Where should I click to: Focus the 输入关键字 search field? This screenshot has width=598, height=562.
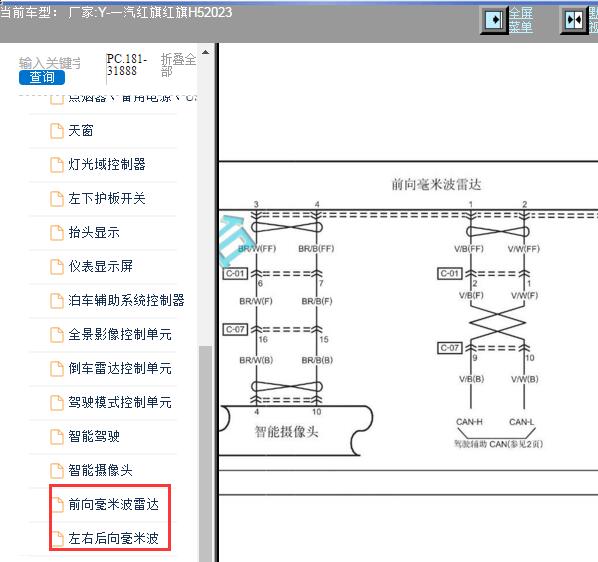point(50,63)
